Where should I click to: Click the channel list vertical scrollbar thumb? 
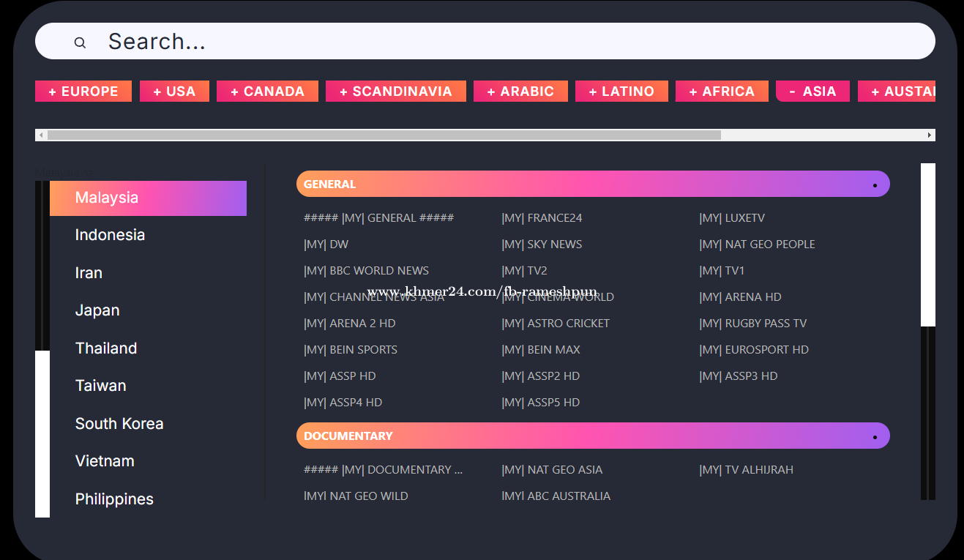pos(927,244)
